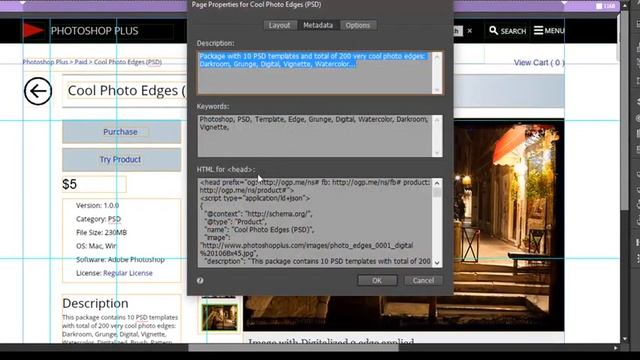Click the Cool Photo Edges page title

(127, 91)
